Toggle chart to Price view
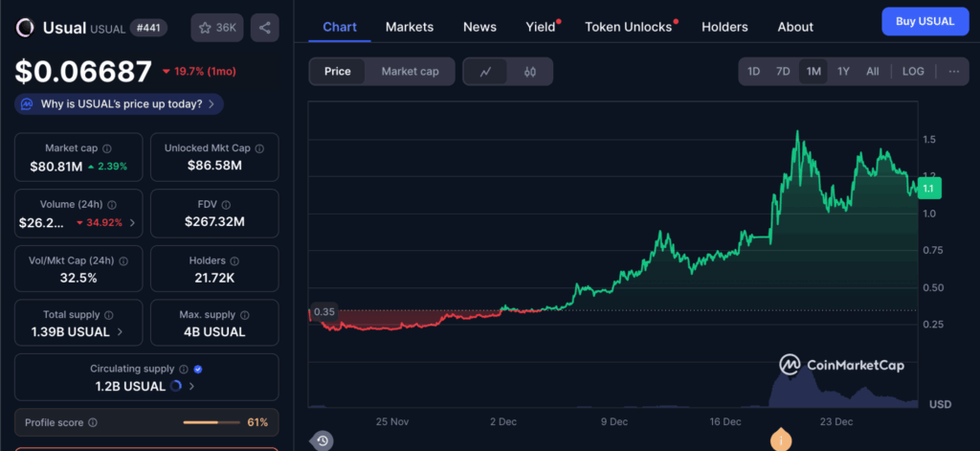The height and width of the screenshot is (451, 980). [x=337, y=72]
